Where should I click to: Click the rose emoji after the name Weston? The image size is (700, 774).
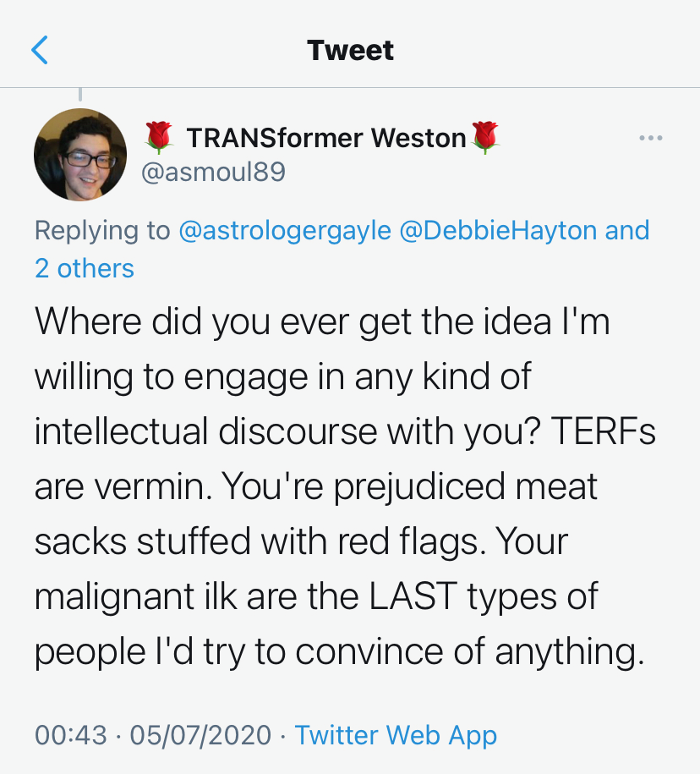[x=485, y=137]
